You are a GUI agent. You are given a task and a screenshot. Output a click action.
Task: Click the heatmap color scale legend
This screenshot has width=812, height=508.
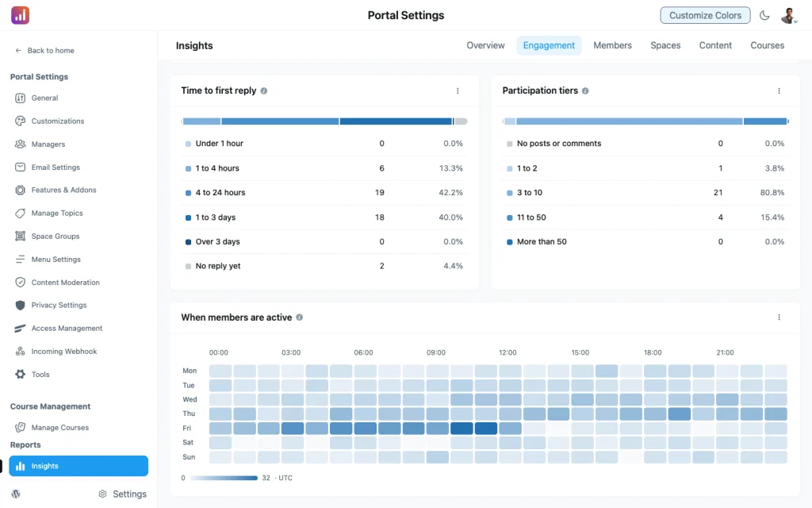pos(224,478)
